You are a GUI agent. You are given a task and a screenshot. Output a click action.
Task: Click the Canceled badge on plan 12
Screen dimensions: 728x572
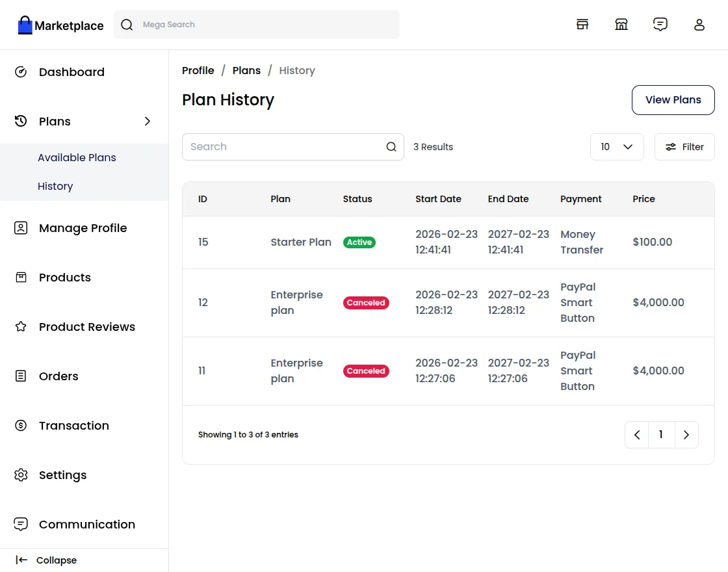pos(366,302)
